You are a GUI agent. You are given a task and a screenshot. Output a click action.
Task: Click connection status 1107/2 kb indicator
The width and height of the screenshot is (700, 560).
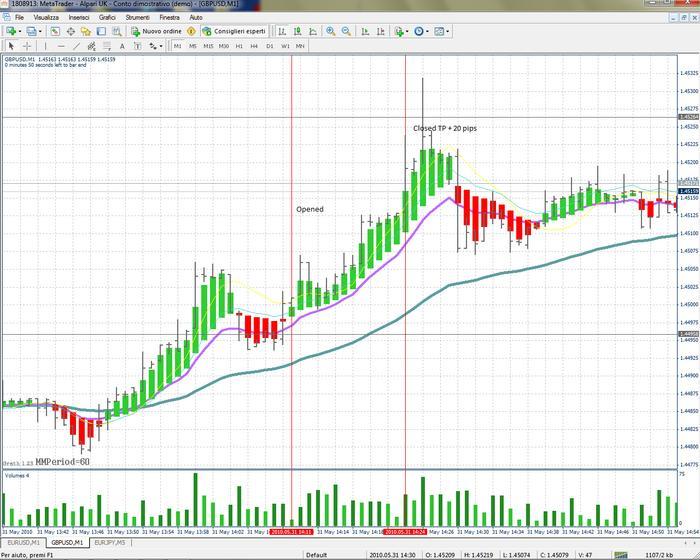[x=659, y=555]
